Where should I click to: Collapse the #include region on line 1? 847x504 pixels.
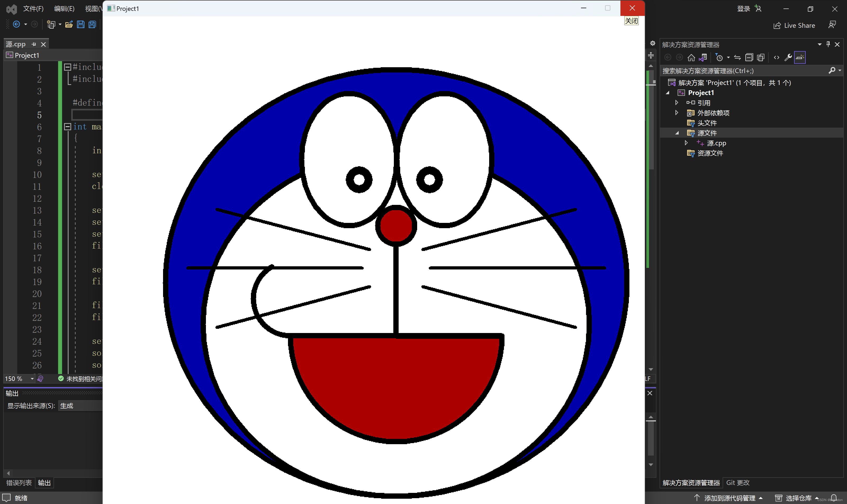[x=67, y=67]
